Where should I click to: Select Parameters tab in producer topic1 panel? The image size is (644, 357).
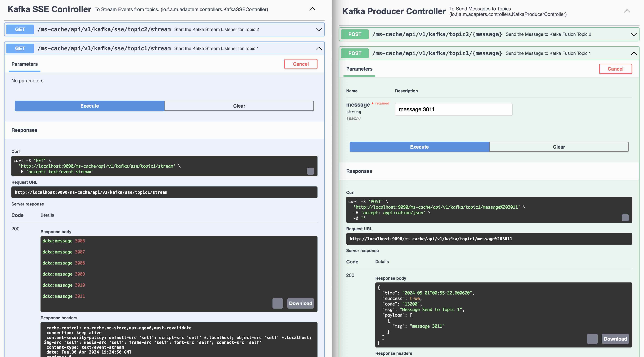coord(359,69)
